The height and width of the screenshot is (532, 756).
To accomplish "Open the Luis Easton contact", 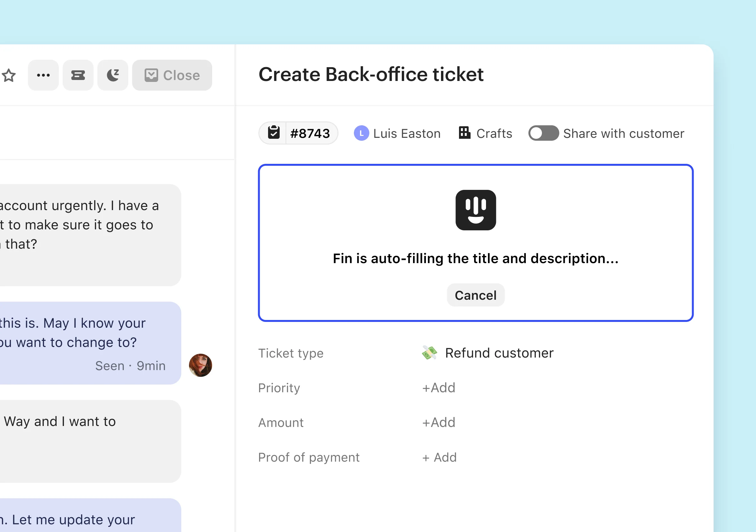I will (x=407, y=134).
